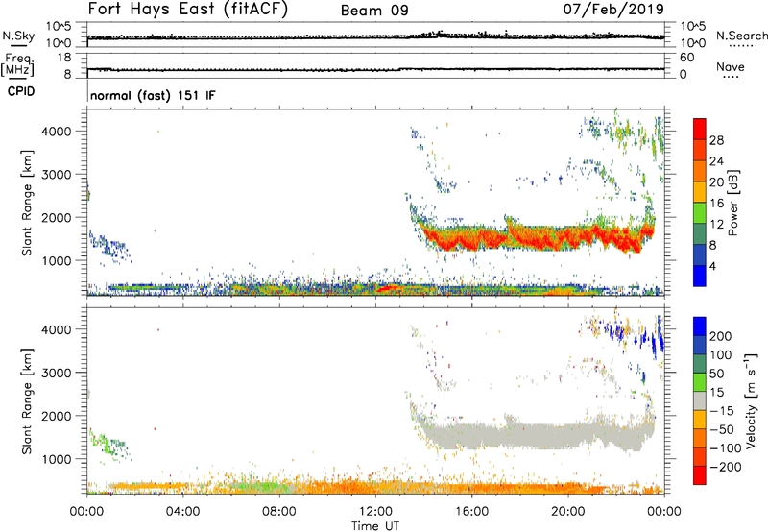This screenshot has height=532, width=768.
Task: Click the "60" Nave axis tick
Action: click(x=686, y=58)
